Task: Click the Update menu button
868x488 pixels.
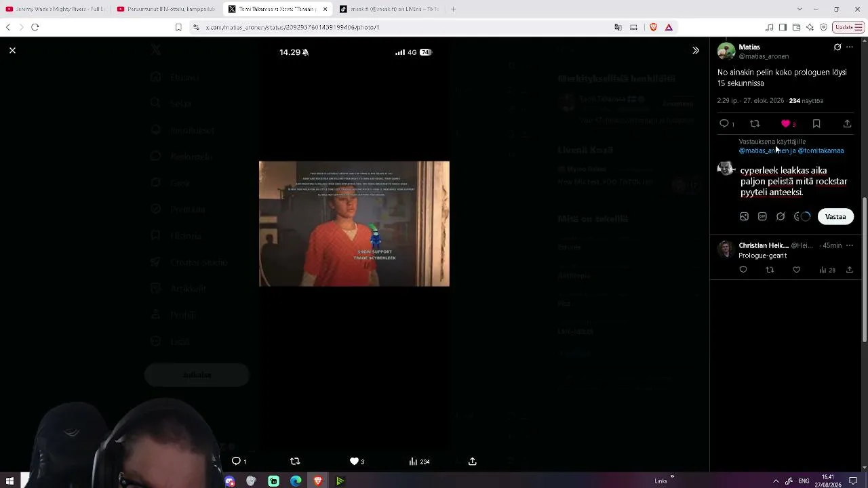Action: tap(849, 27)
